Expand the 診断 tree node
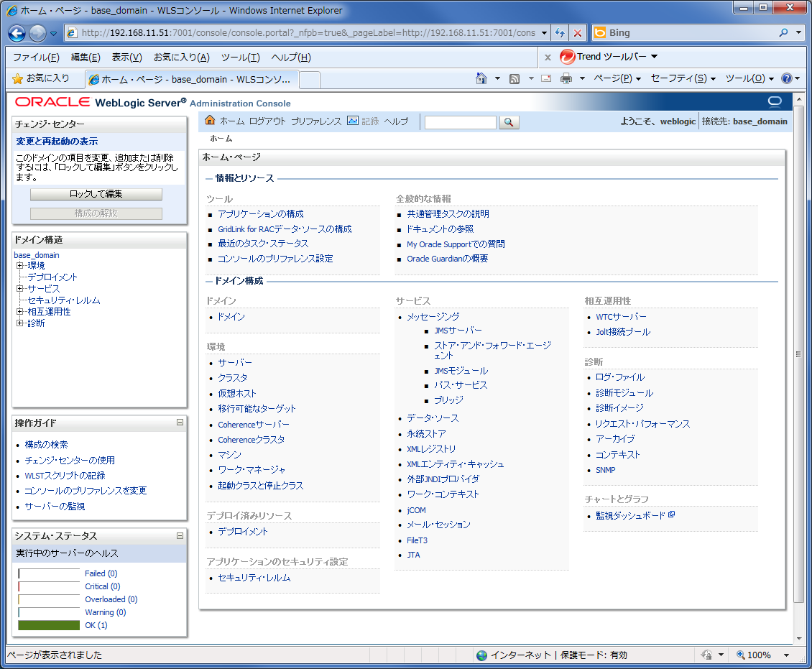The height and width of the screenshot is (669, 812). point(19,323)
